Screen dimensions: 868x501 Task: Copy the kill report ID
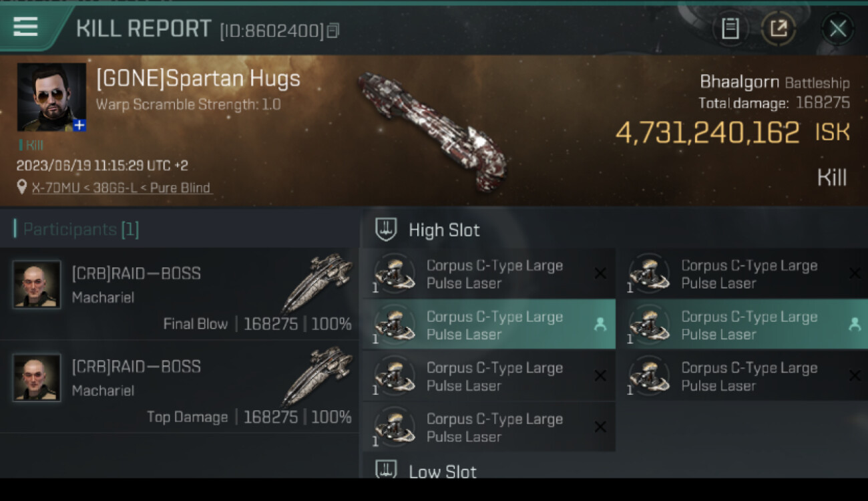[x=333, y=31]
